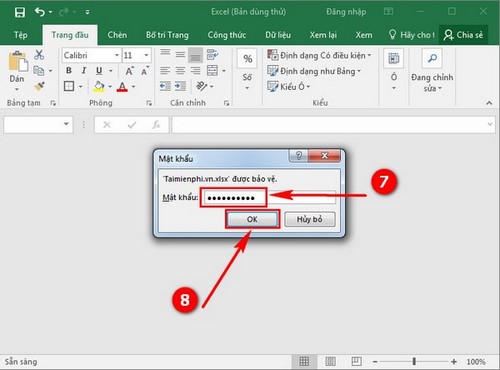Open the Xem tab
This screenshot has width=500, height=370.
pos(364,35)
